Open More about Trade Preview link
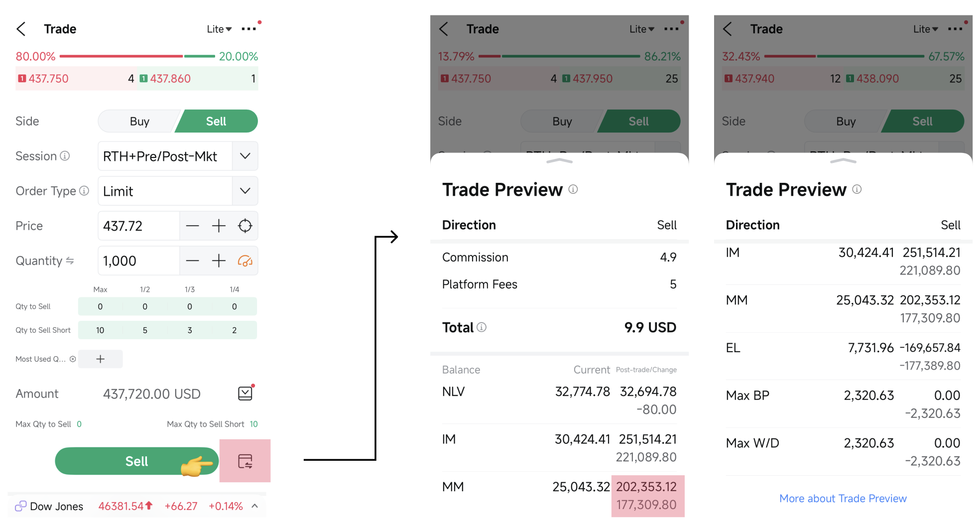 (843, 499)
